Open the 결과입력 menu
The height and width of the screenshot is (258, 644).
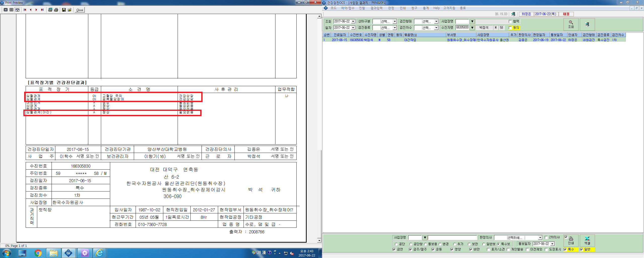pyautogui.click(x=376, y=8)
